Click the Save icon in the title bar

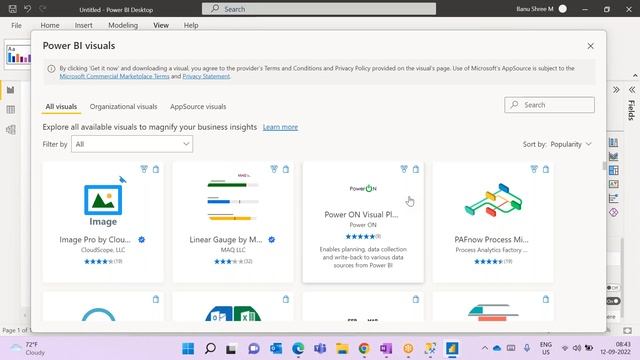(13, 9)
